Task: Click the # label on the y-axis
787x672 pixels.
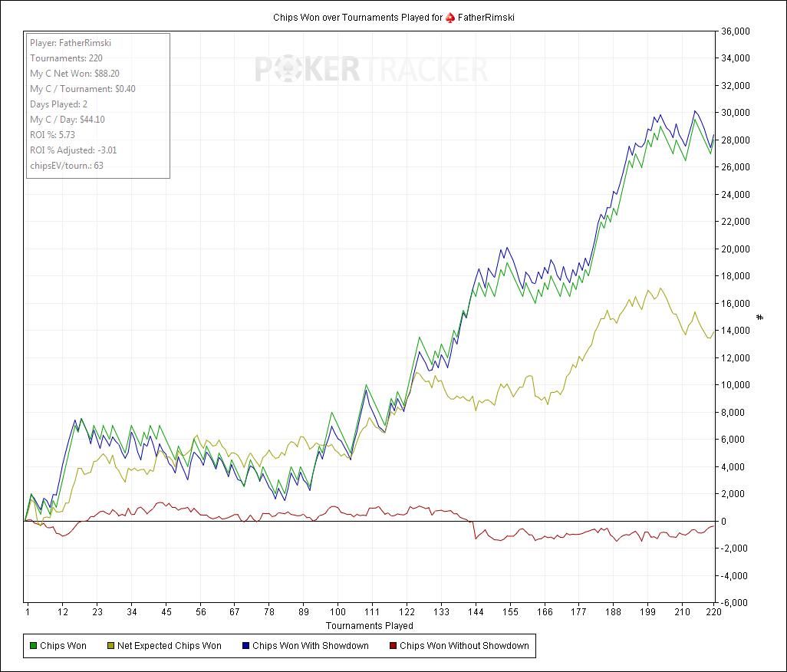Action: click(x=759, y=317)
